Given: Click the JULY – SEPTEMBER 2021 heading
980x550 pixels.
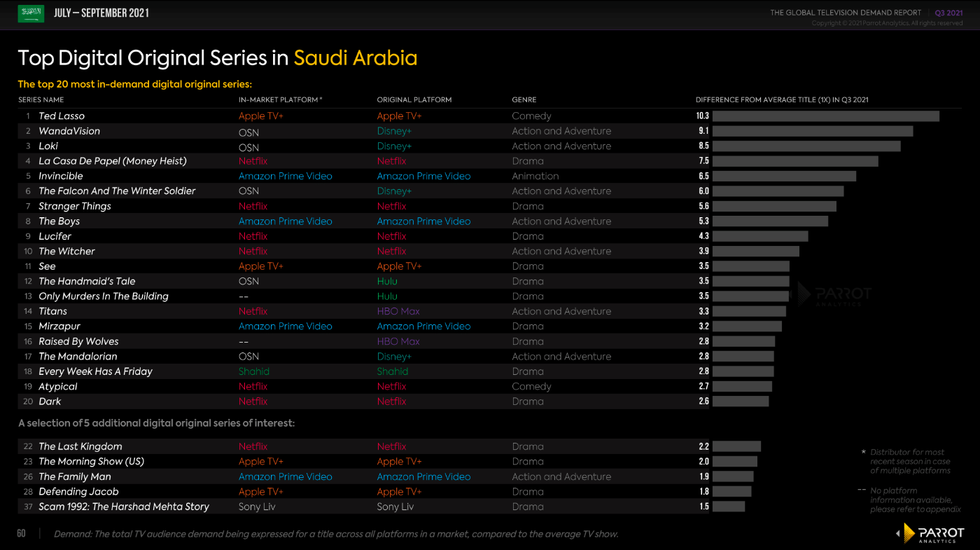Looking at the screenshot, I should [101, 13].
